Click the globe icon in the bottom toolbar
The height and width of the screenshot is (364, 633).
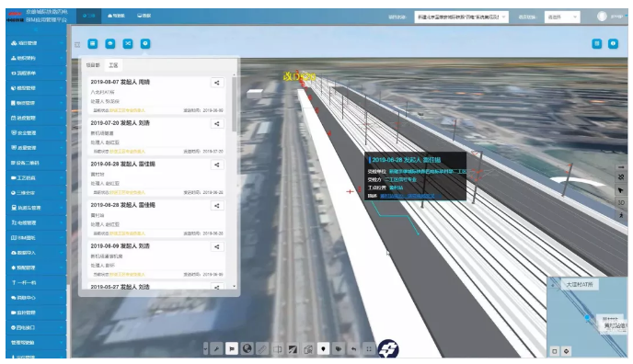tap(247, 348)
